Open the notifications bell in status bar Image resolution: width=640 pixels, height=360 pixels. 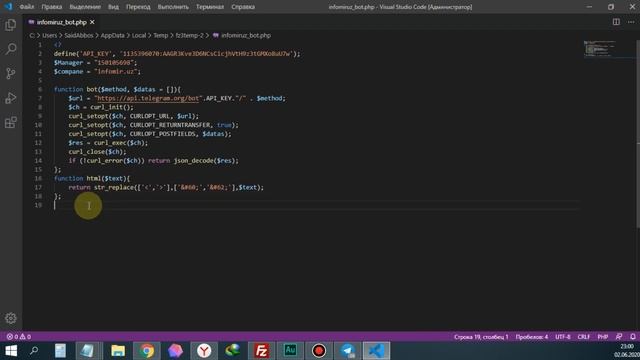click(632, 337)
